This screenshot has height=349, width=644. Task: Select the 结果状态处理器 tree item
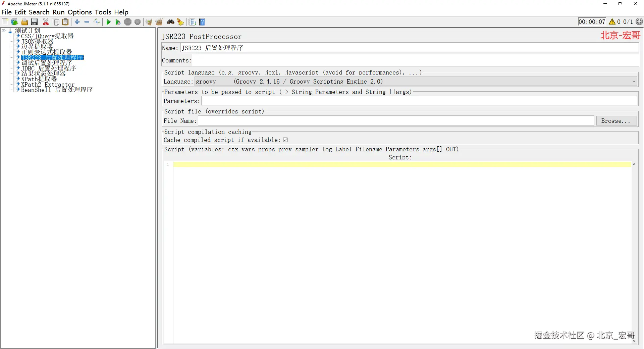point(43,74)
